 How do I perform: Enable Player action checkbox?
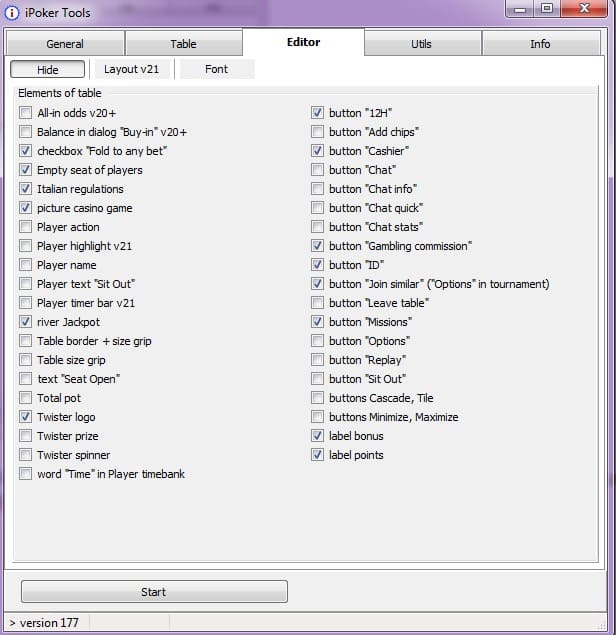pyautogui.click(x=26, y=227)
